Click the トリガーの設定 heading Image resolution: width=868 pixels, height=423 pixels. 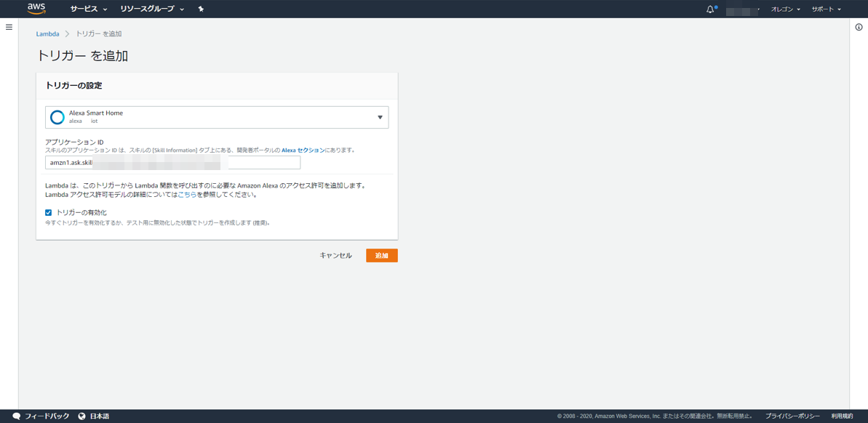[73, 86]
